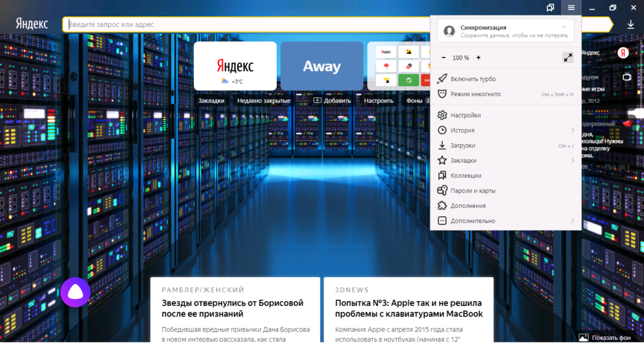The image size is (644, 362).
Task: Click the Добавить tile button
Action: tap(332, 101)
